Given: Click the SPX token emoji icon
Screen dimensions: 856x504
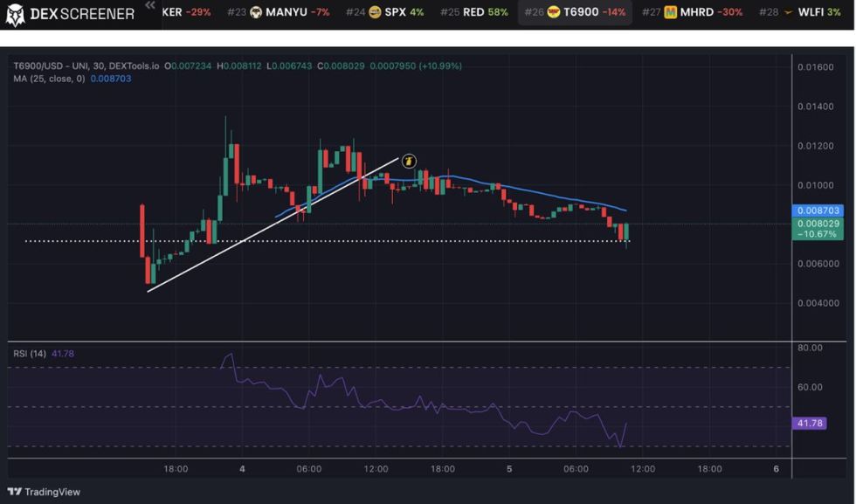Looking at the screenshot, I should pyautogui.click(x=375, y=12).
